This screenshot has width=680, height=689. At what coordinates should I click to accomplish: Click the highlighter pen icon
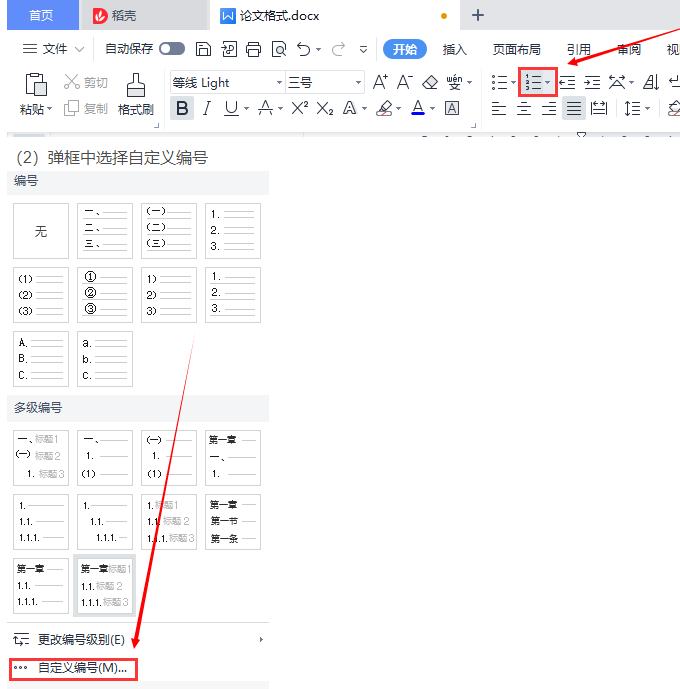[384, 108]
